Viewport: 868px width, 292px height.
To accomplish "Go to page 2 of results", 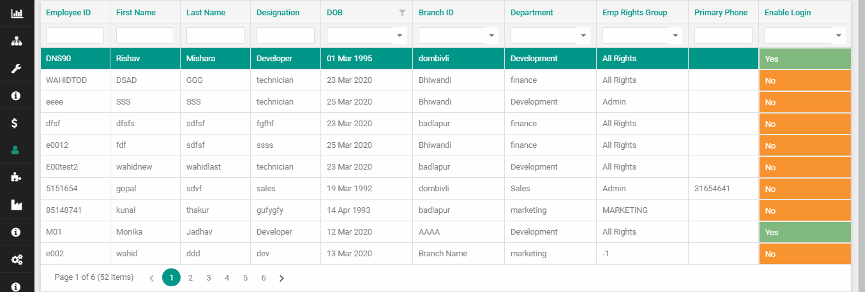I will [x=190, y=278].
